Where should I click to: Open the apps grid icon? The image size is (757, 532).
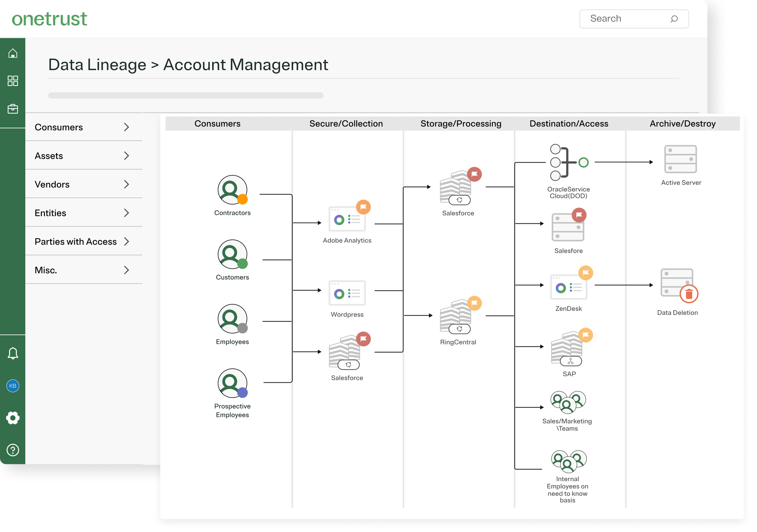(13, 80)
